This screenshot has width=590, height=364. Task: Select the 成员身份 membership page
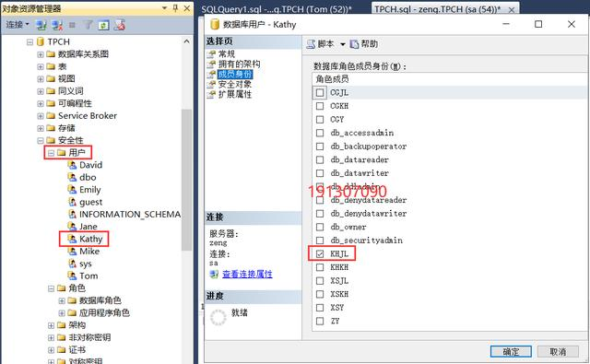[235, 74]
